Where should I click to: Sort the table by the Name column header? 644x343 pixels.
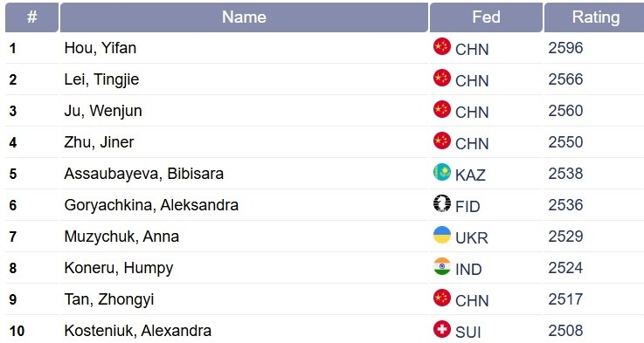click(244, 17)
